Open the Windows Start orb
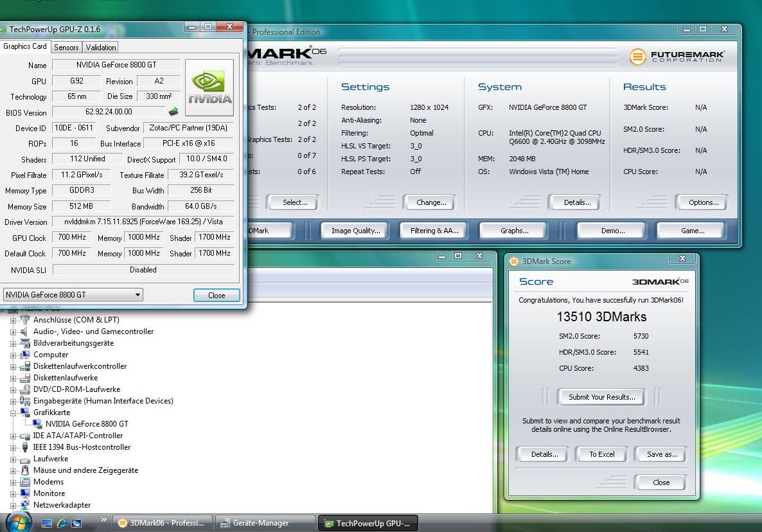This screenshot has height=532, width=762. pos(19,522)
